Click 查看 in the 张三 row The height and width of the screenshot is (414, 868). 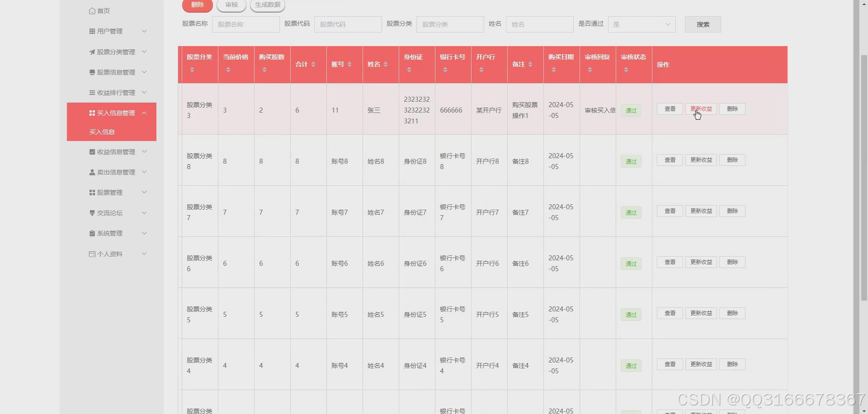point(670,109)
